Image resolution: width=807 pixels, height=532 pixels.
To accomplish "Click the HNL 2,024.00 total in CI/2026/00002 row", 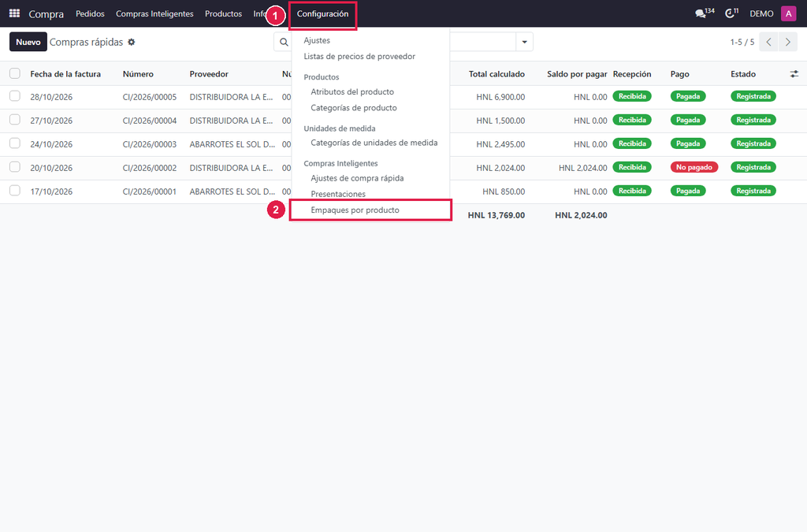I will 500,168.
